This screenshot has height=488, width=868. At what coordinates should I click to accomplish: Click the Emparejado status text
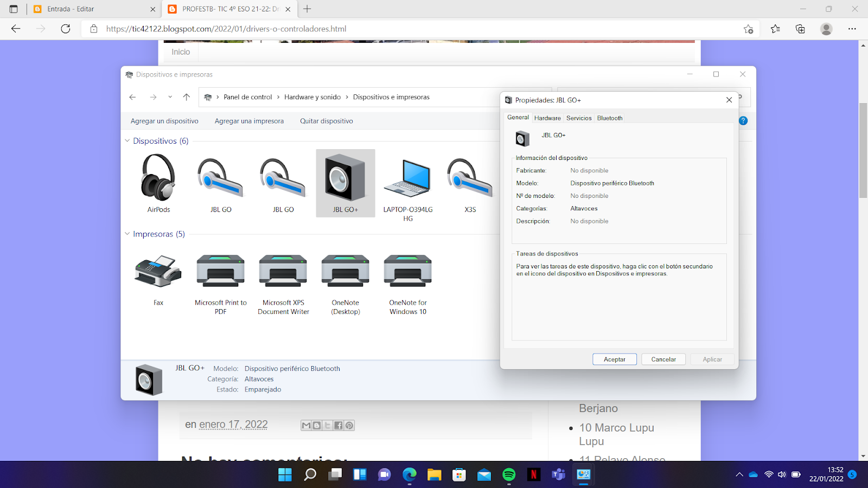(263, 389)
